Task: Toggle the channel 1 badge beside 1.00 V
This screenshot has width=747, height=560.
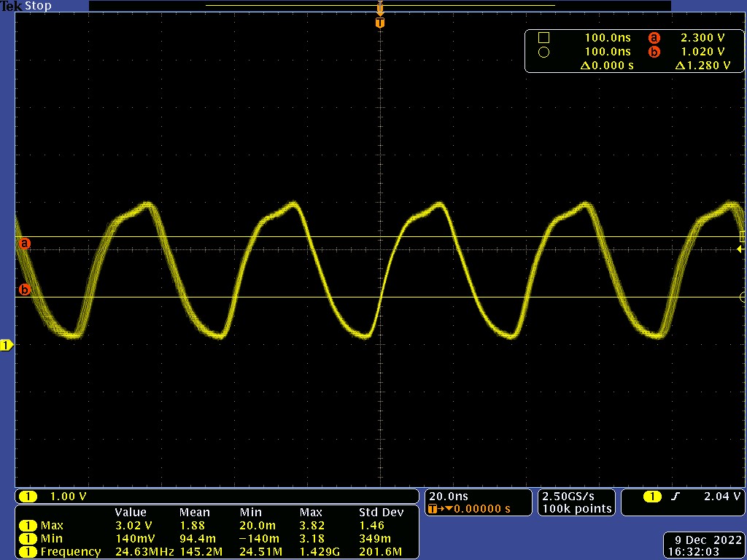Action: tap(28, 497)
